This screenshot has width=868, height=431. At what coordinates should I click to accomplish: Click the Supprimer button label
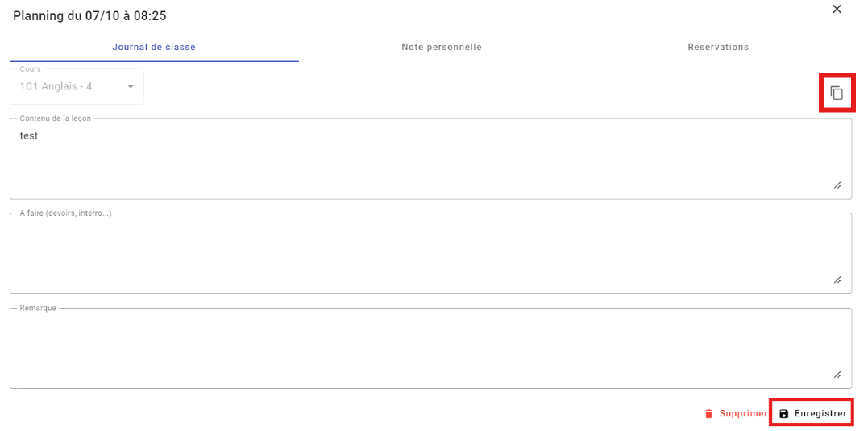(743, 414)
